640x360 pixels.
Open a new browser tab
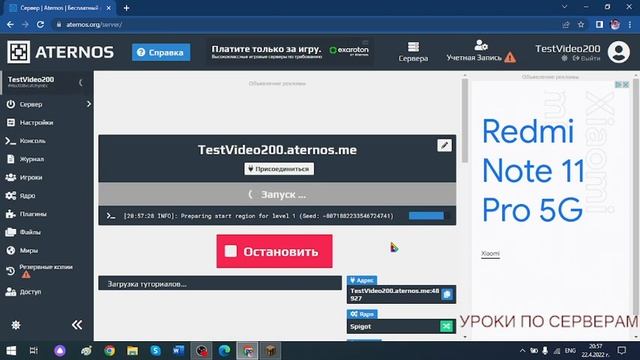pyautogui.click(x=127, y=8)
